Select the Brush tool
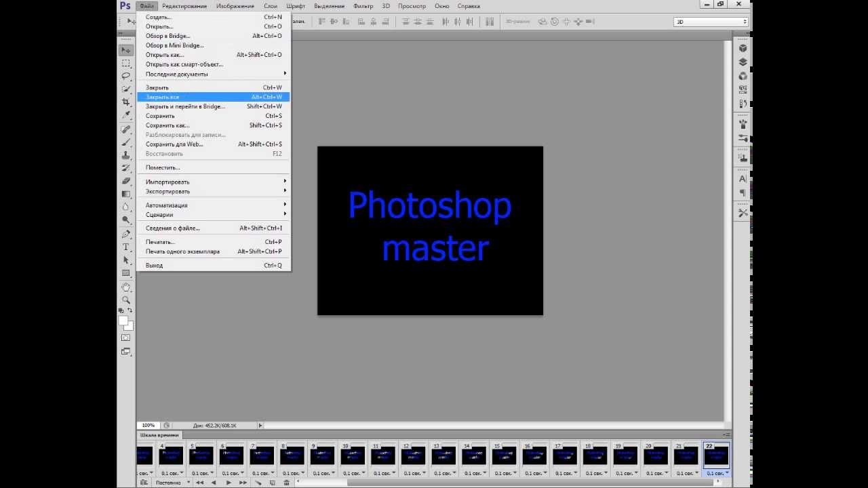The image size is (868, 488). click(126, 142)
